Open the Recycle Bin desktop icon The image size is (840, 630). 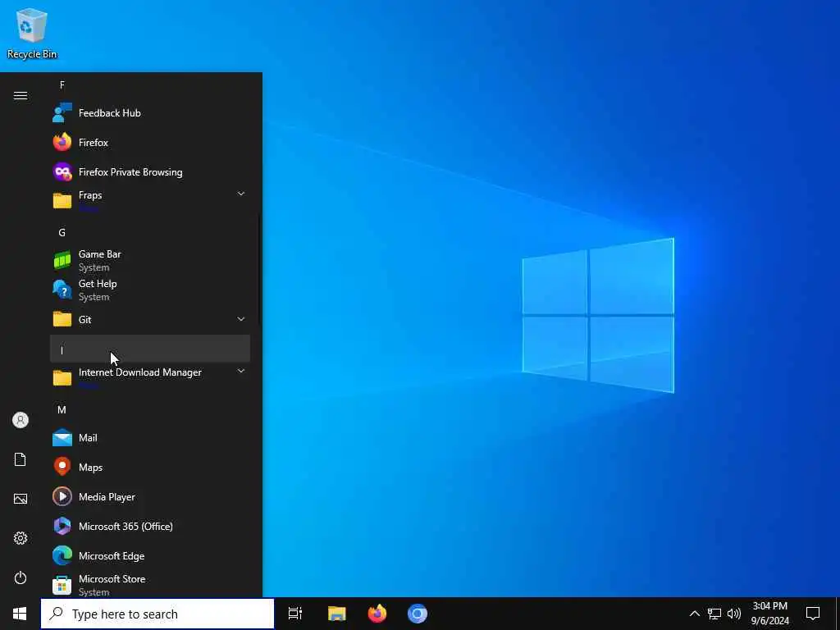(32, 33)
